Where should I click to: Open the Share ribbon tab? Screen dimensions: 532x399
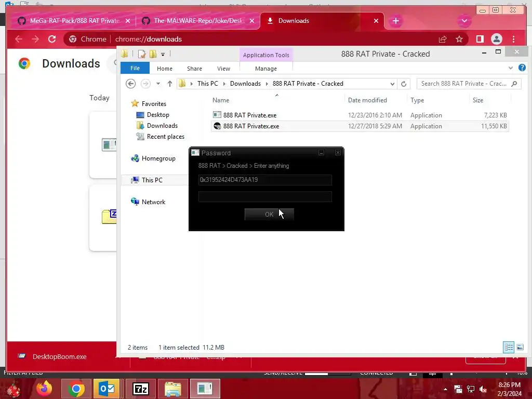click(x=194, y=69)
